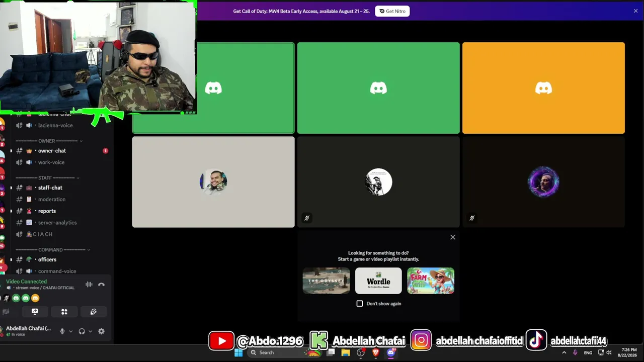Launch The Odyssey activity thumbnail
Viewport: 644px width, 362px height.
click(326, 281)
